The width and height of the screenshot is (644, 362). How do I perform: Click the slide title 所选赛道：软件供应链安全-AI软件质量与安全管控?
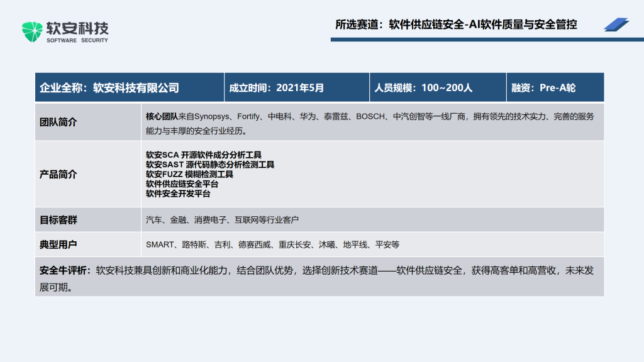[x=456, y=25]
